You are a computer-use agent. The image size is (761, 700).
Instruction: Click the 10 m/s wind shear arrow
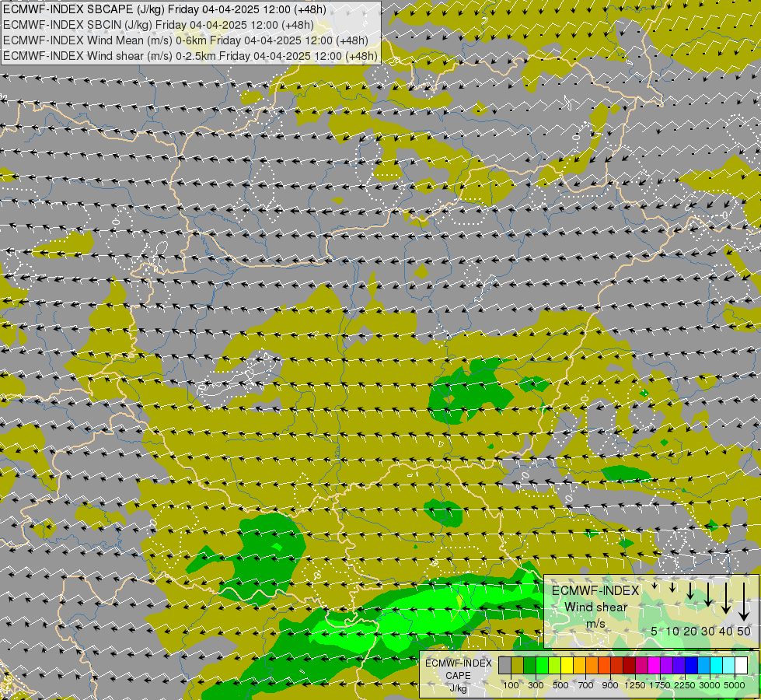[x=672, y=587]
